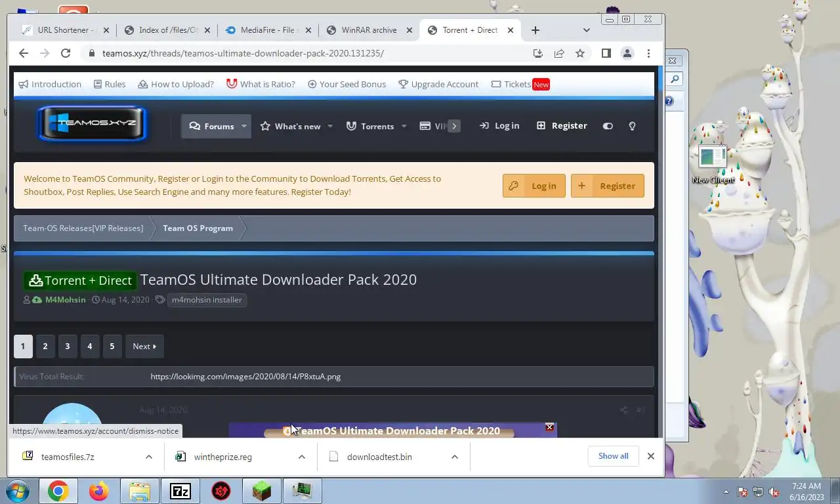Open teamosfiles.7z download options arrow
Viewport: 840px width, 504px height.
pos(149,457)
